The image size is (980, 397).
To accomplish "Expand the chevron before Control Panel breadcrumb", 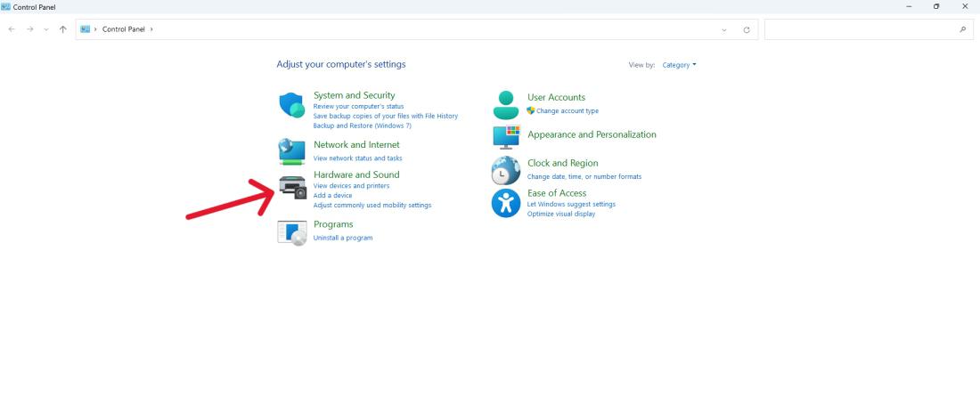I will [x=95, y=29].
